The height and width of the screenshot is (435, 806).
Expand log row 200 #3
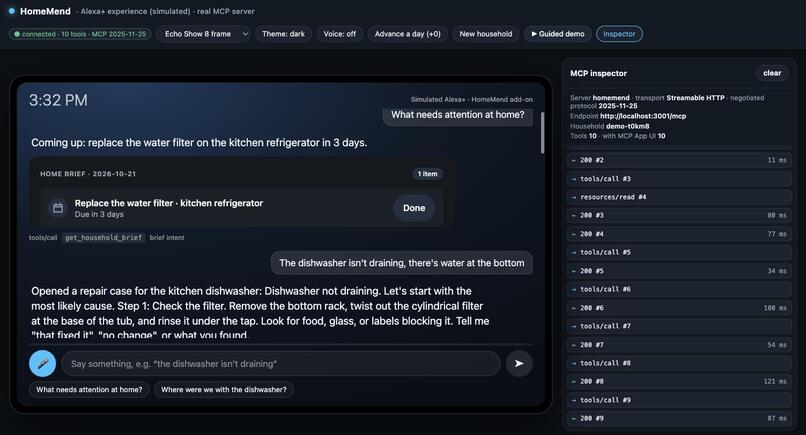coord(679,215)
